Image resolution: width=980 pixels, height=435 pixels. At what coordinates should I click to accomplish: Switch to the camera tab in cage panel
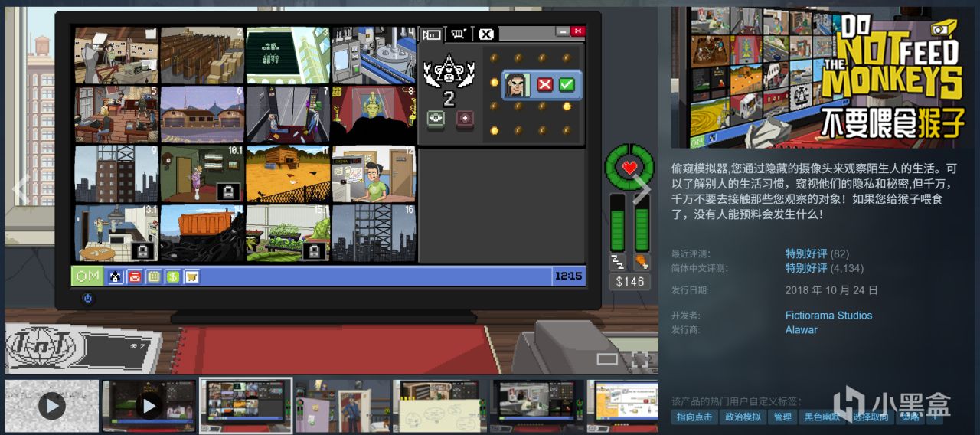(x=432, y=34)
